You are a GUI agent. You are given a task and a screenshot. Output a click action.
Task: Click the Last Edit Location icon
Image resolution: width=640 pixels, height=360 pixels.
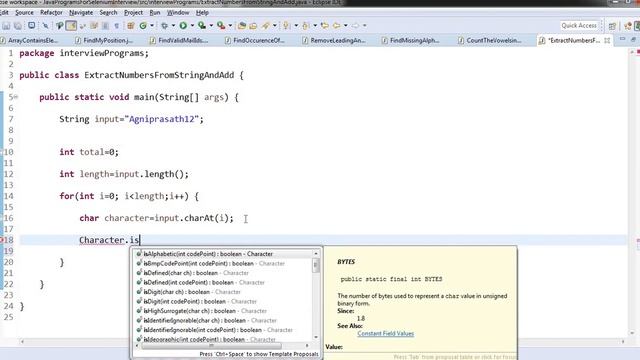324,26
